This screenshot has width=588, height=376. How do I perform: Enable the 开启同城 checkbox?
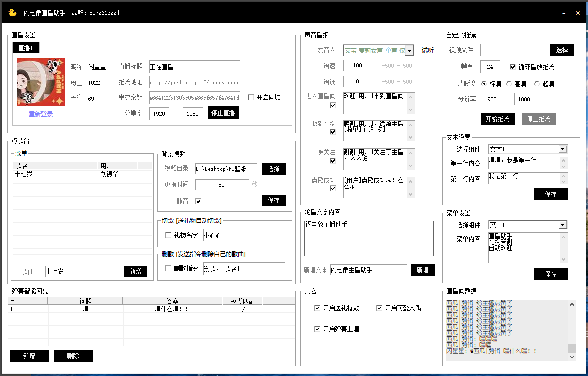click(251, 98)
